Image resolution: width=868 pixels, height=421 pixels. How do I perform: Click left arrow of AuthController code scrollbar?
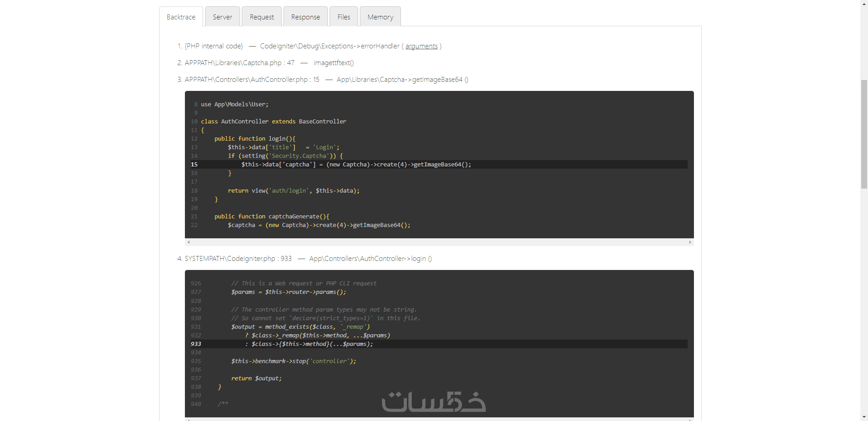(x=189, y=242)
